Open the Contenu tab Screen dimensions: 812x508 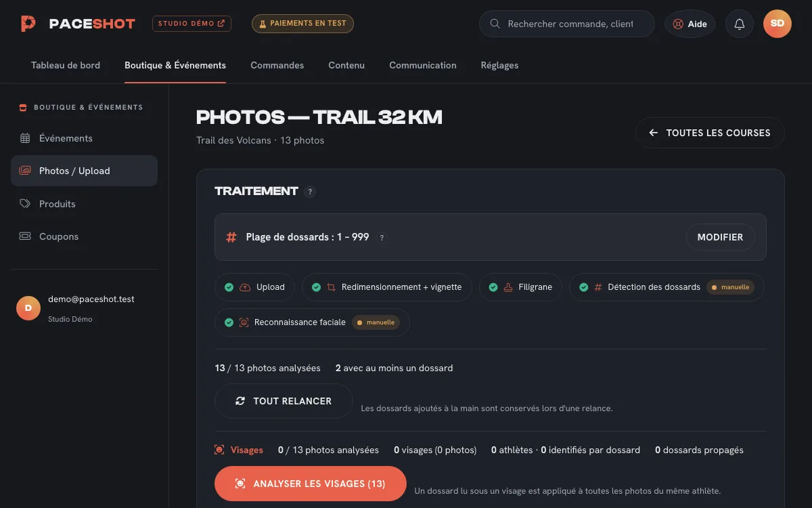coord(346,65)
